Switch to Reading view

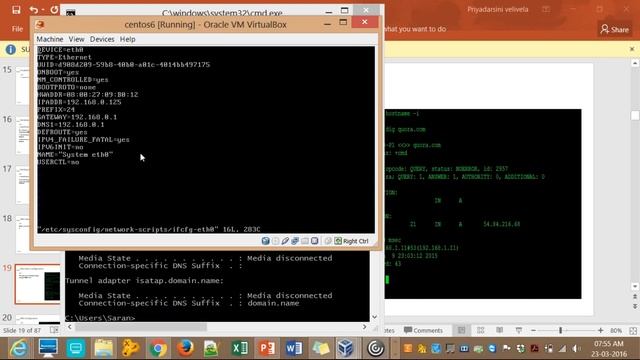click(x=500, y=331)
